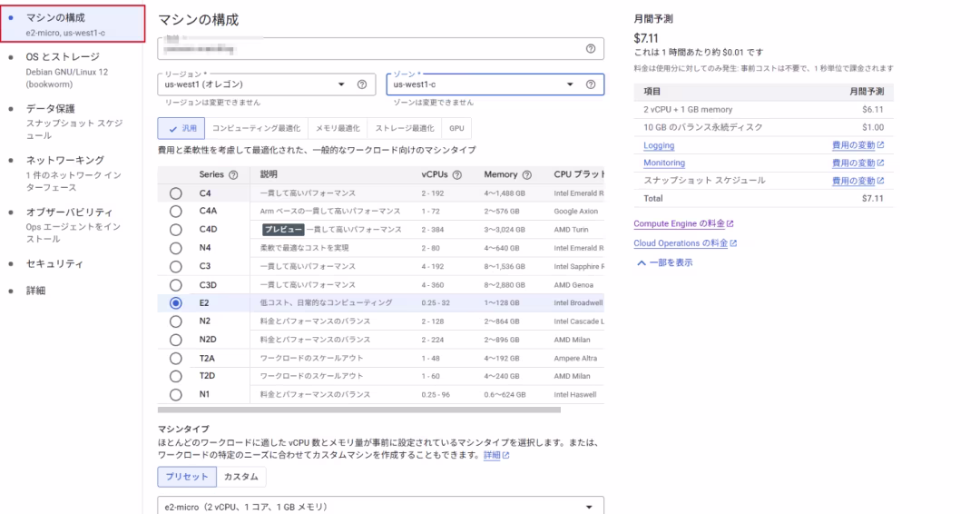980x514 pixels.
Task: Open the Monitoring link
Action: pos(663,163)
